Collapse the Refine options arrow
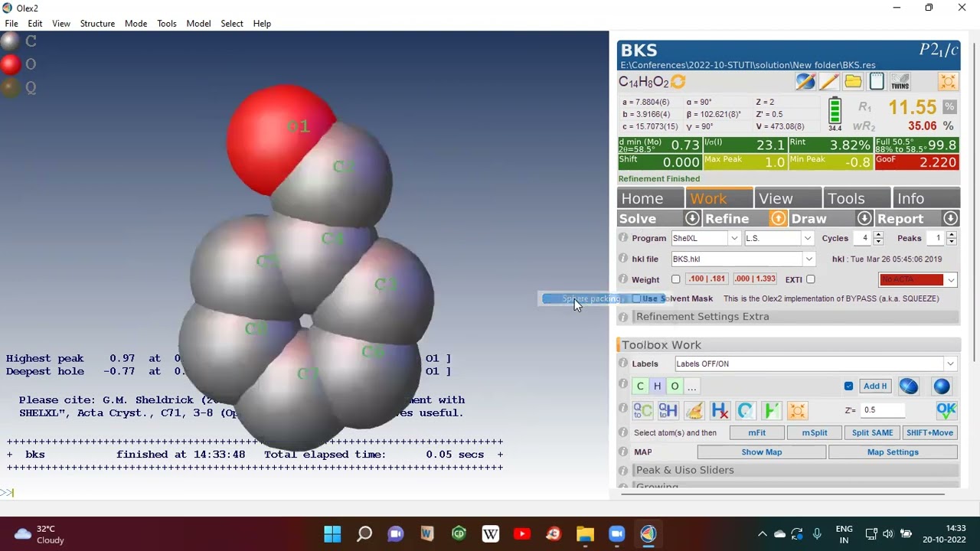The height and width of the screenshot is (551, 980). point(778,219)
